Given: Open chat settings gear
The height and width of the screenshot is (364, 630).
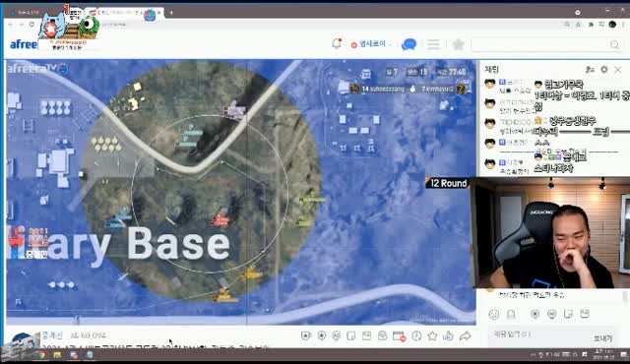Looking at the screenshot, I should pyautogui.click(x=603, y=70).
